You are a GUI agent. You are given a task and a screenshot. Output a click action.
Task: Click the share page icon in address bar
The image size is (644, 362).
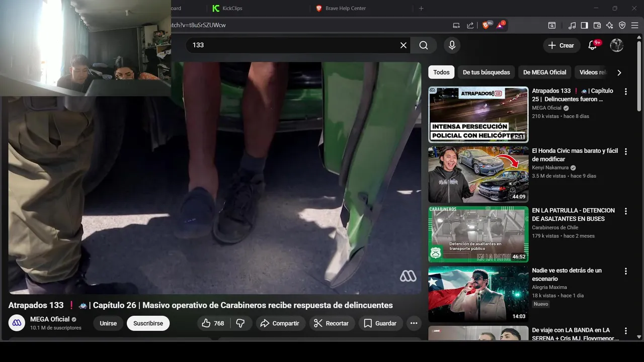tap(470, 25)
